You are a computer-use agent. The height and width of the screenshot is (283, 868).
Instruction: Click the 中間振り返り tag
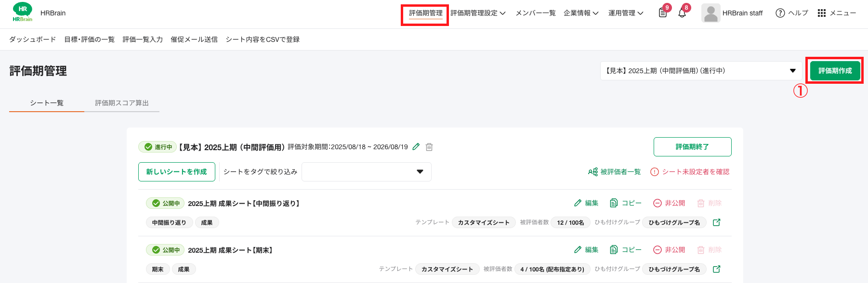(x=169, y=222)
